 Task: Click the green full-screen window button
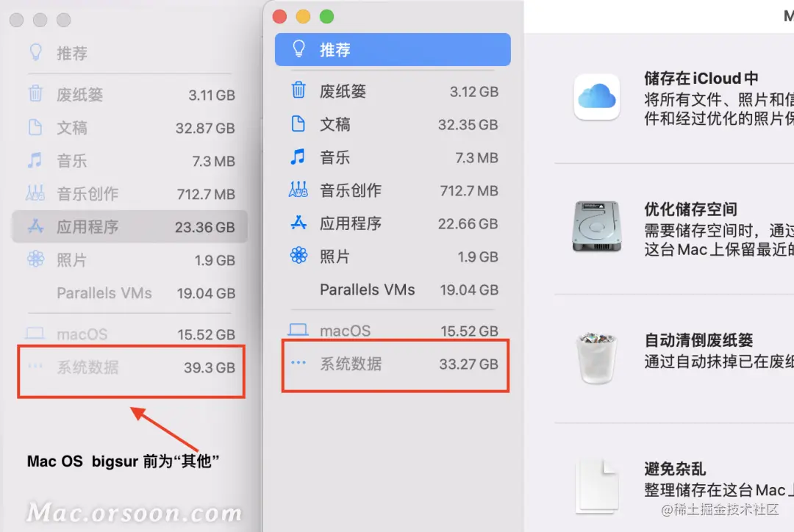click(x=326, y=17)
